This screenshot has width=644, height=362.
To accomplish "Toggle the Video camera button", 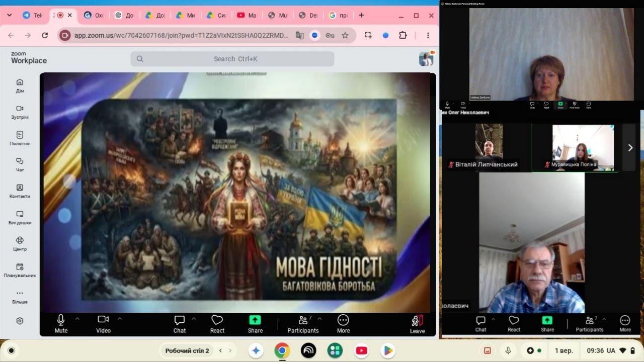I will [x=103, y=324].
